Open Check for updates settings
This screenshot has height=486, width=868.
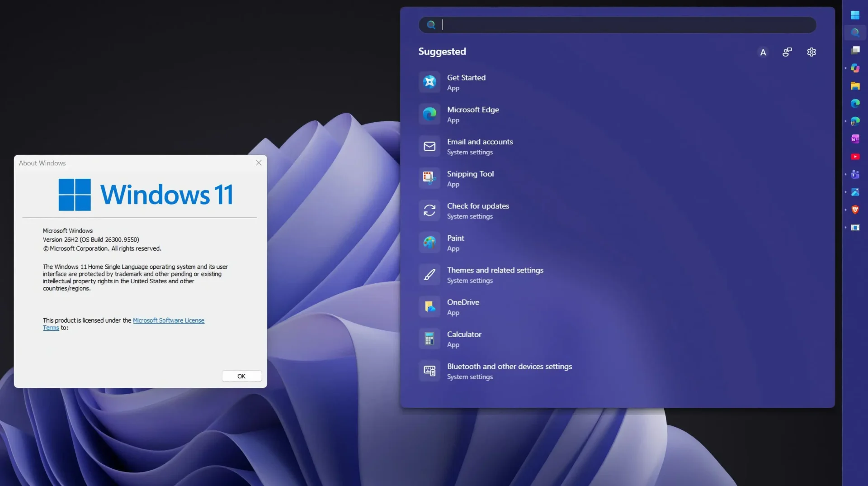pyautogui.click(x=617, y=211)
